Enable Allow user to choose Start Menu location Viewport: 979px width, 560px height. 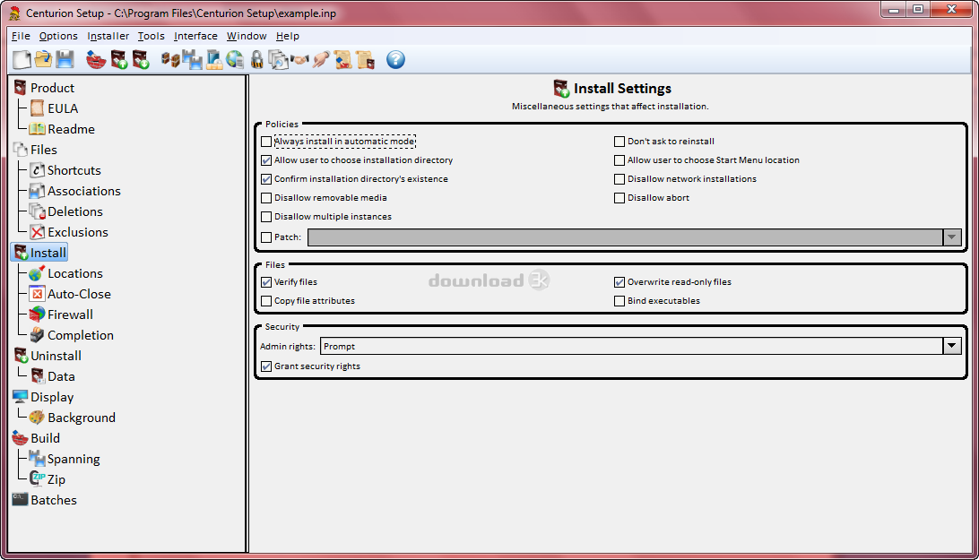coord(619,160)
